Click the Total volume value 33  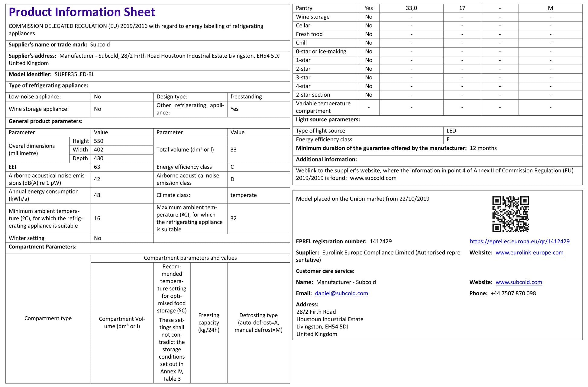[233, 150]
